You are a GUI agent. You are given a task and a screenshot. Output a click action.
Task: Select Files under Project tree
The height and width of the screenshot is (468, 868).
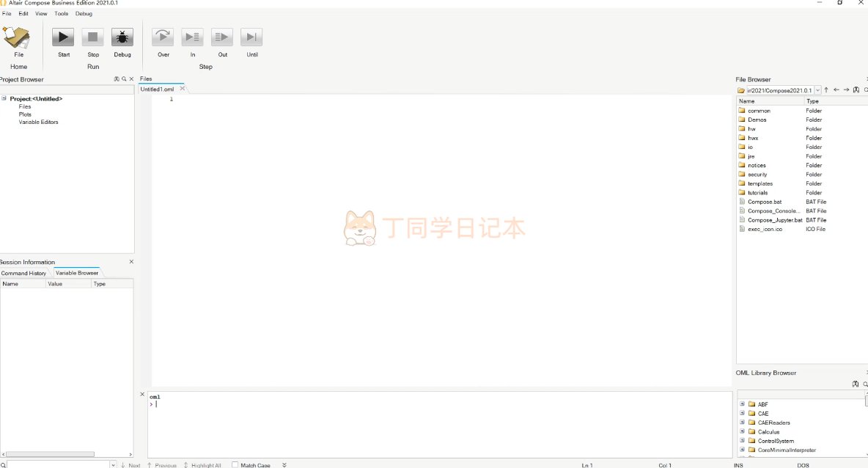point(25,106)
